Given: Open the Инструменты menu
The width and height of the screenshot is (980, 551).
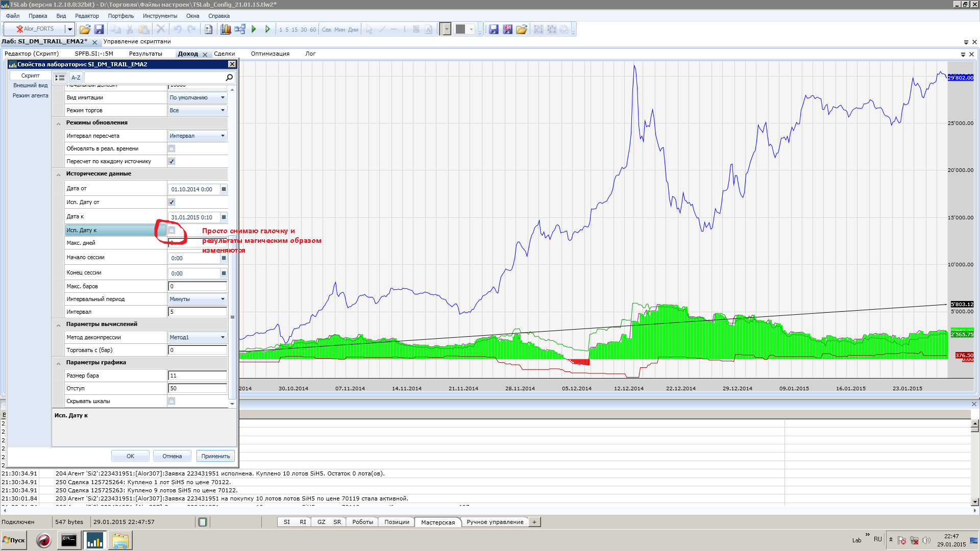Looking at the screenshot, I should 160,16.
